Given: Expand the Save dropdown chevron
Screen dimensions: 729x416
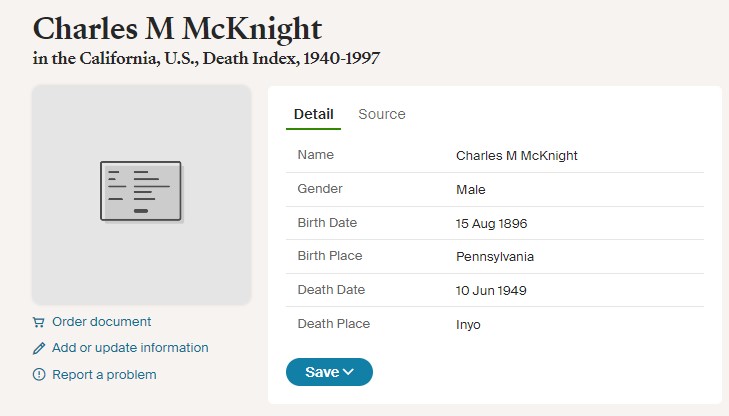Looking at the screenshot, I should coord(349,372).
